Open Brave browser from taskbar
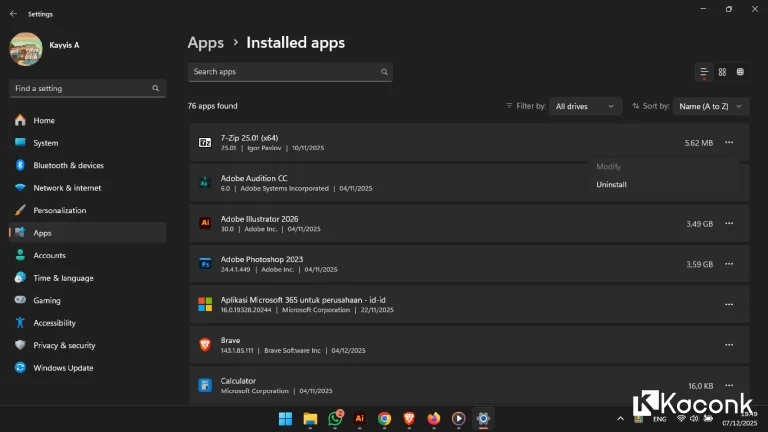768x432 pixels. tap(409, 419)
